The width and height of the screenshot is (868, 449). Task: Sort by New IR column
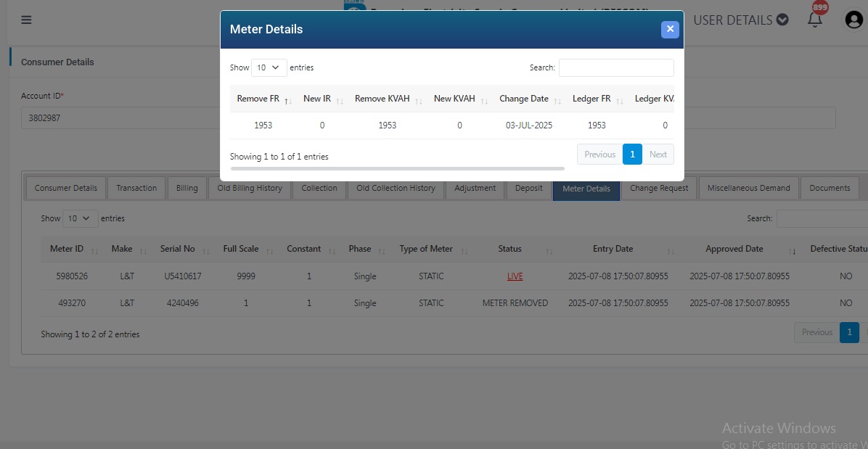coord(322,99)
